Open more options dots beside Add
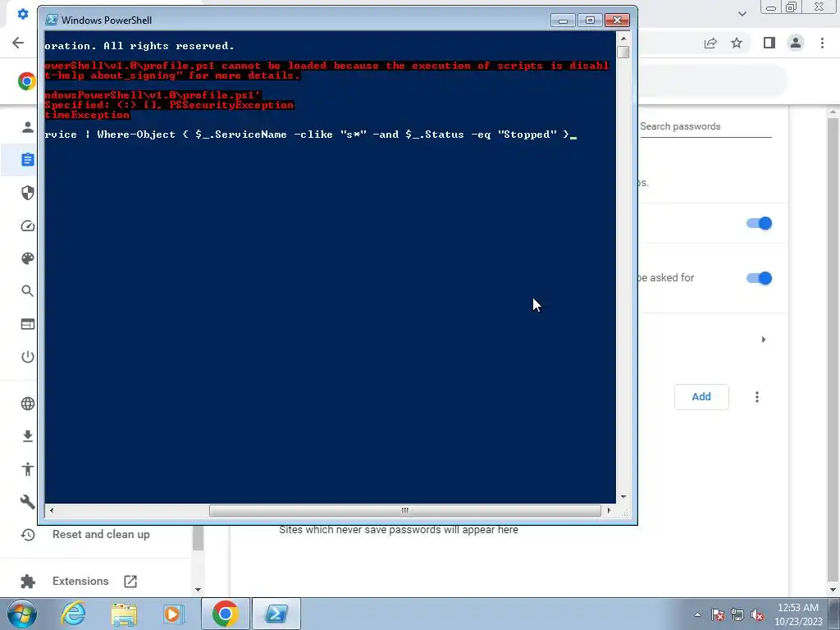This screenshot has height=630, width=840. [757, 397]
